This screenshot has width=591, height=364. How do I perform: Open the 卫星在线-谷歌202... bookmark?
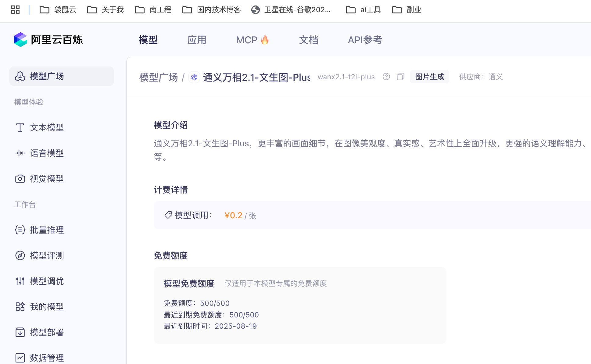(291, 10)
